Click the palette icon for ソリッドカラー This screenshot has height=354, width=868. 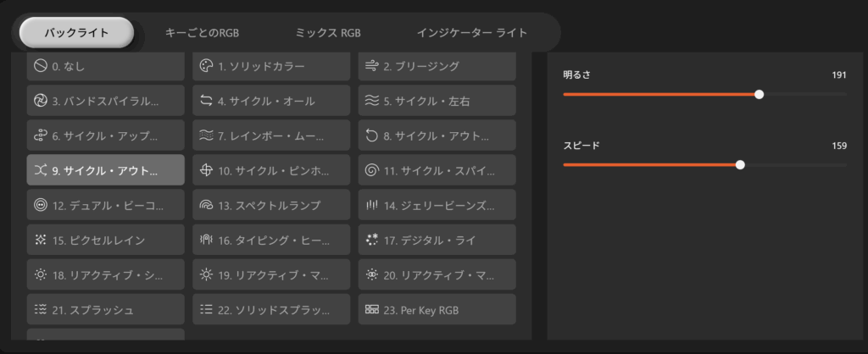pos(206,66)
